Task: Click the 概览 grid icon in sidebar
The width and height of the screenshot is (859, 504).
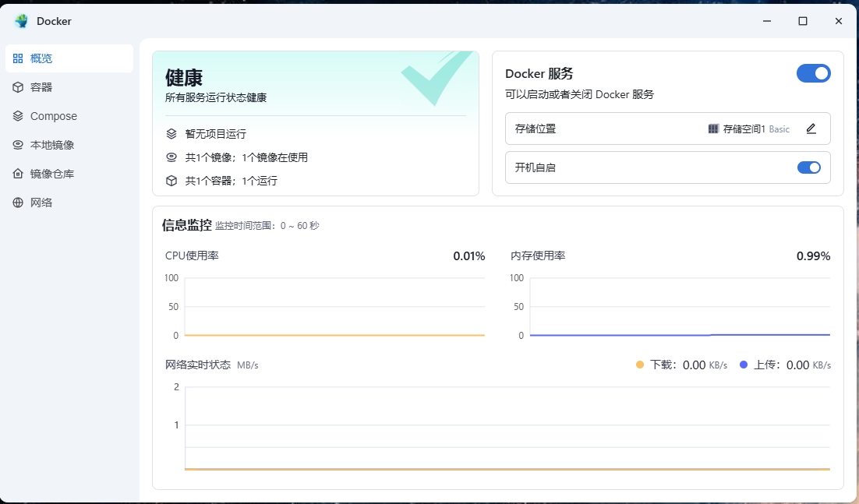Action: pyautogui.click(x=18, y=58)
